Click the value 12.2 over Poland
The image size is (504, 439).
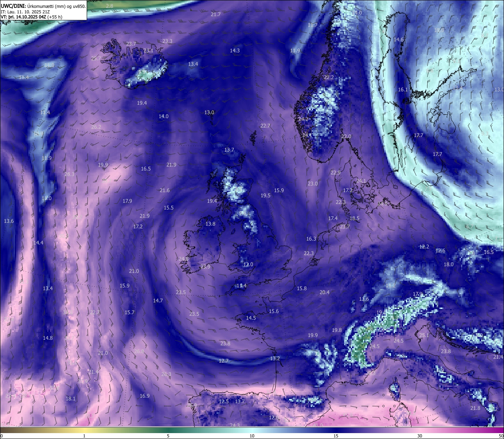[x=424, y=247]
